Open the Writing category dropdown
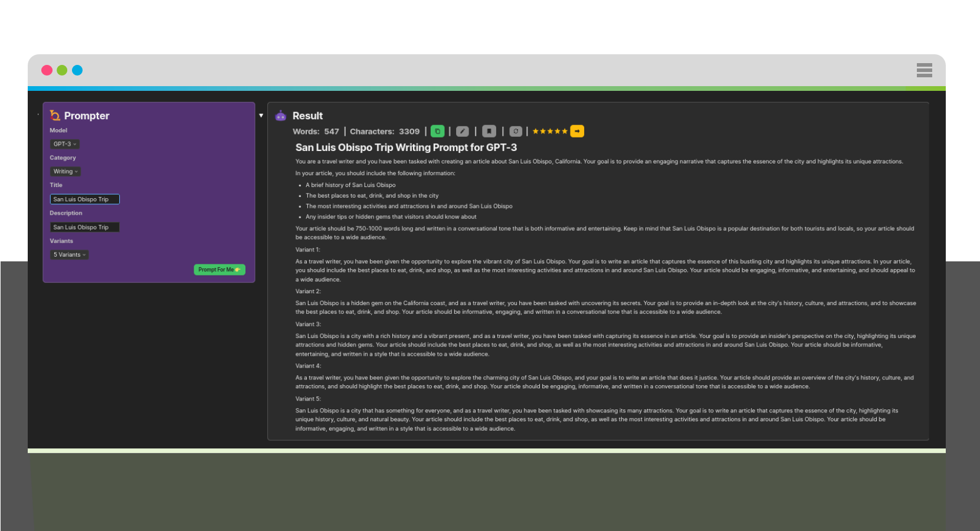This screenshot has height=531, width=980. tap(65, 171)
